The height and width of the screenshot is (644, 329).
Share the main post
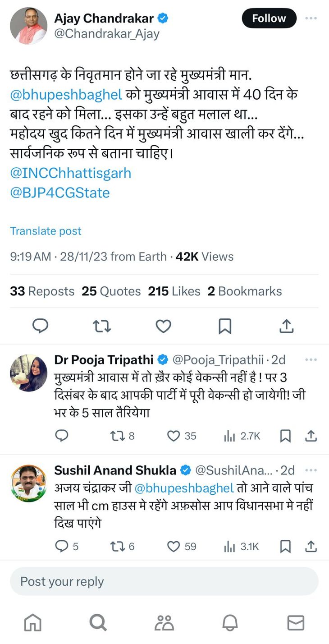[x=287, y=326]
